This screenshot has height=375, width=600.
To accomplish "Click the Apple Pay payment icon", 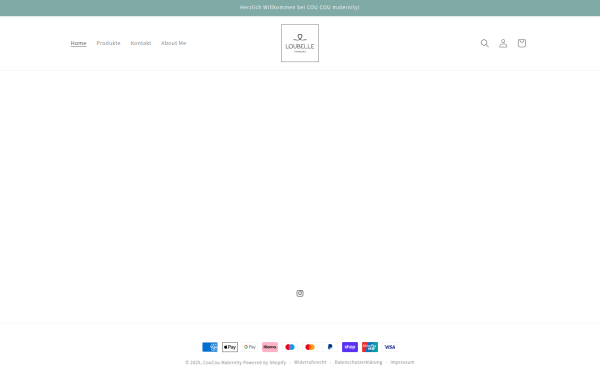I will point(230,347).
